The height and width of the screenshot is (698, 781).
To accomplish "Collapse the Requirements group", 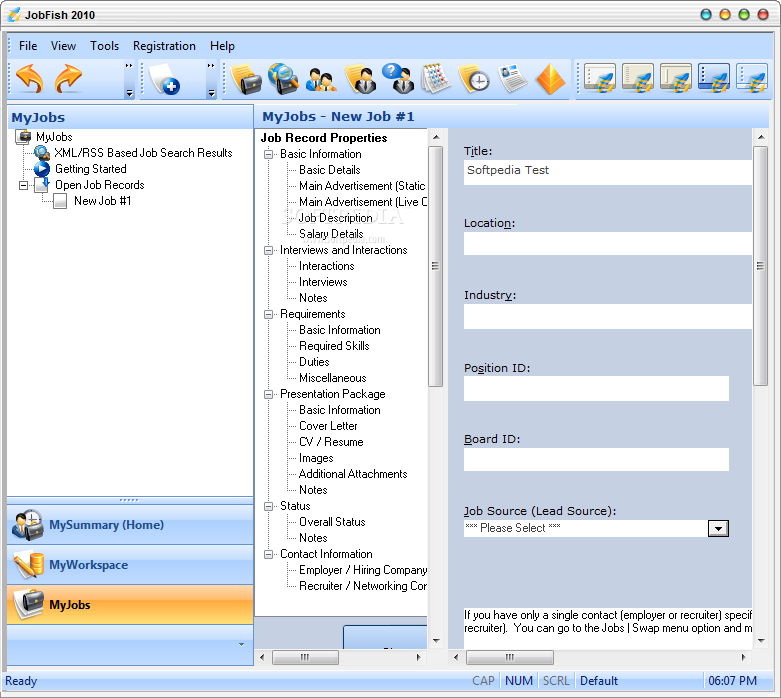I will [268, 314].
